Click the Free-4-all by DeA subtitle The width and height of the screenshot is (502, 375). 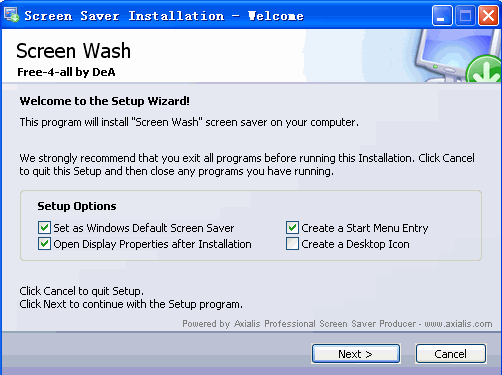(66, 72)
